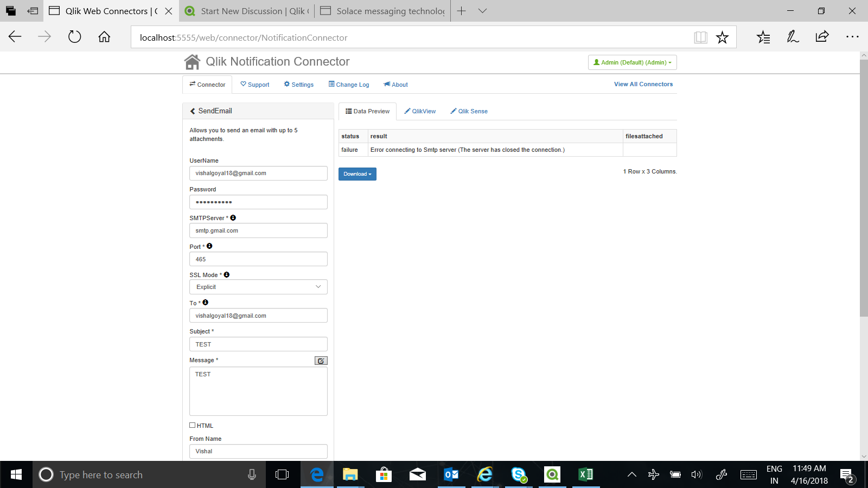Click the SMTPServer input field
This screenshot has width=868, height=488.
pyautogui.click(x=258, y=230)
